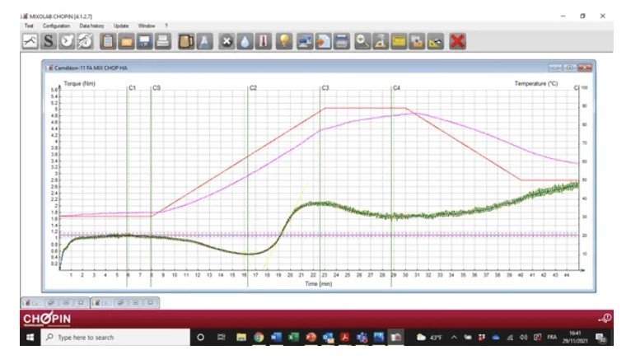Click the C2 phase marker line label
Viewport: 626px width, 364px height.
(253, 87)
